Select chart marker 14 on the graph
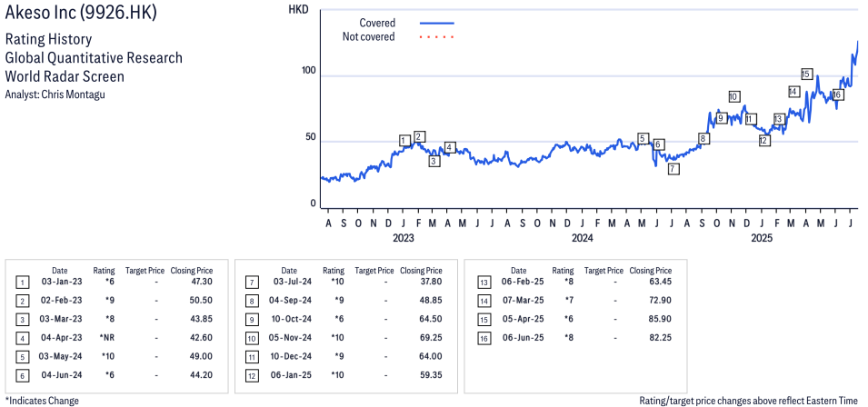868x407 pixels. click(x=793, y=92)
